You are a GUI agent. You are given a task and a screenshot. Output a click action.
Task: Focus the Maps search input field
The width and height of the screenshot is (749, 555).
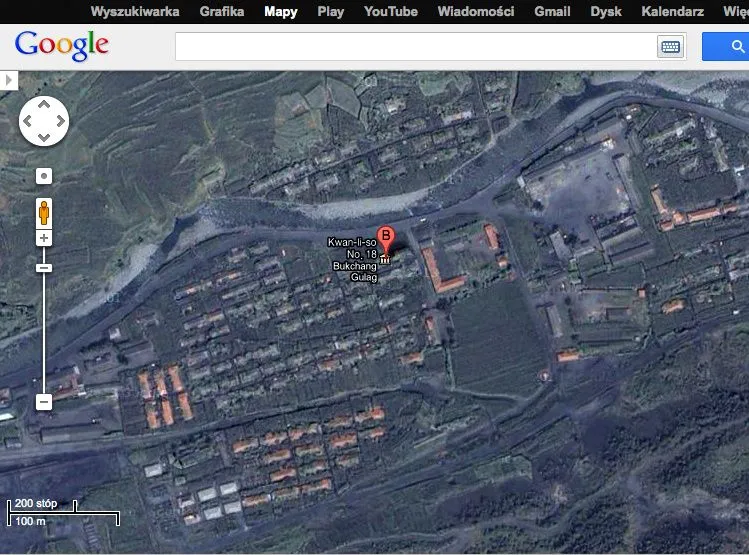415,47
